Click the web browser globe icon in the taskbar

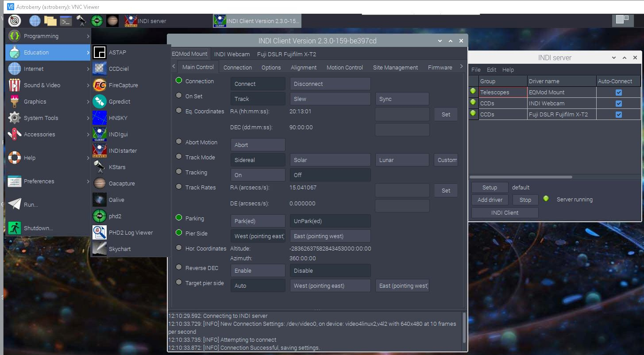35,20
